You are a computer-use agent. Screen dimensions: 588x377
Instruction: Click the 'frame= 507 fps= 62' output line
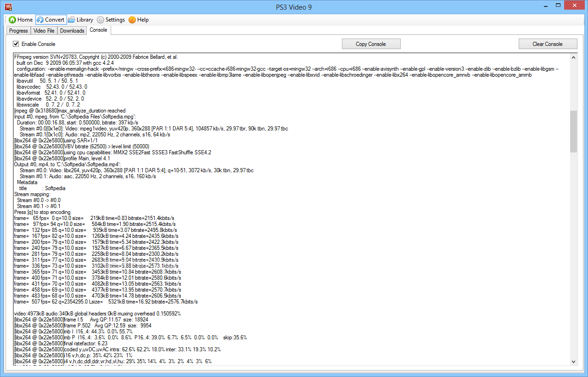(x=106, y=302)
